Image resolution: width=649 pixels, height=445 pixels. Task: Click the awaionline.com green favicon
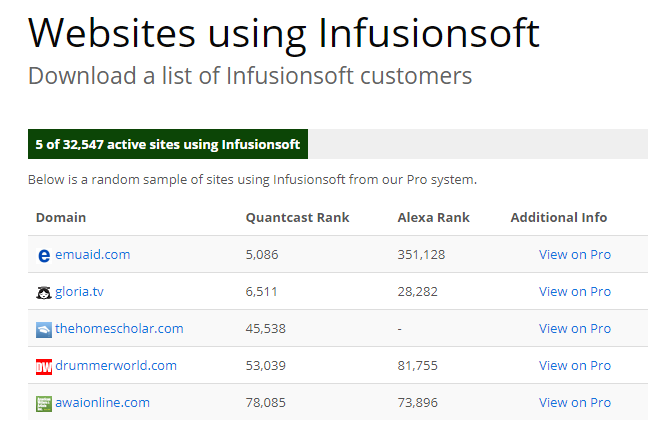pos(44,404)
